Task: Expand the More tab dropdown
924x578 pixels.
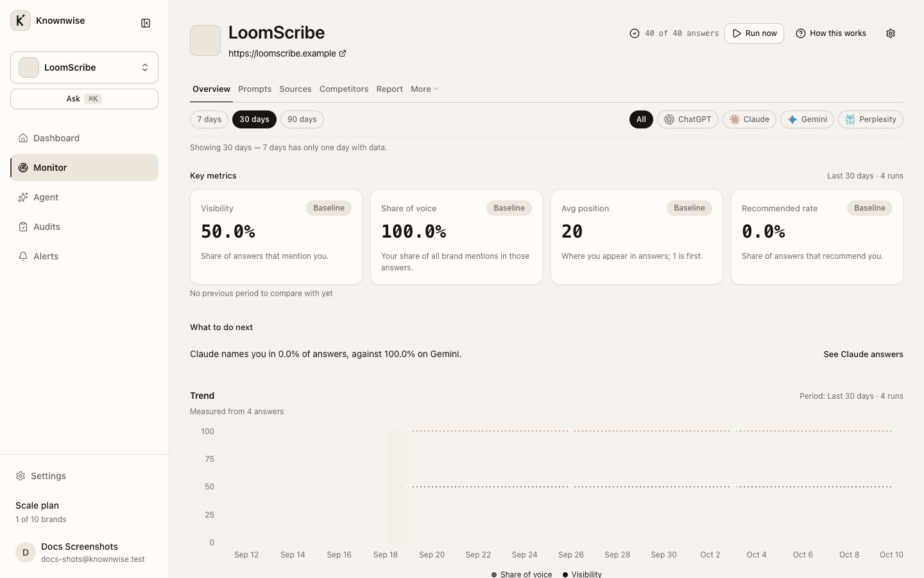Action: click(x=425, y=89)
